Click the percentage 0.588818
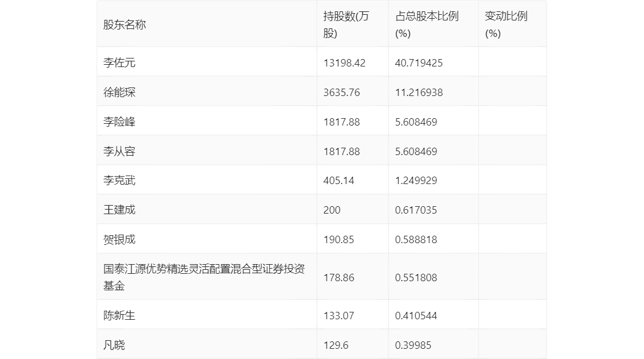 point(416,240)
